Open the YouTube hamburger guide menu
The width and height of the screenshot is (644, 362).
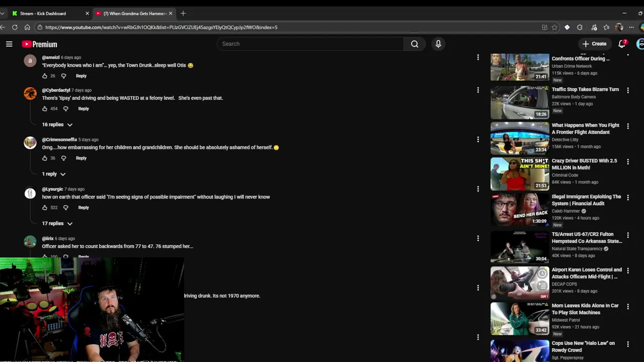(x=9, y=44)
